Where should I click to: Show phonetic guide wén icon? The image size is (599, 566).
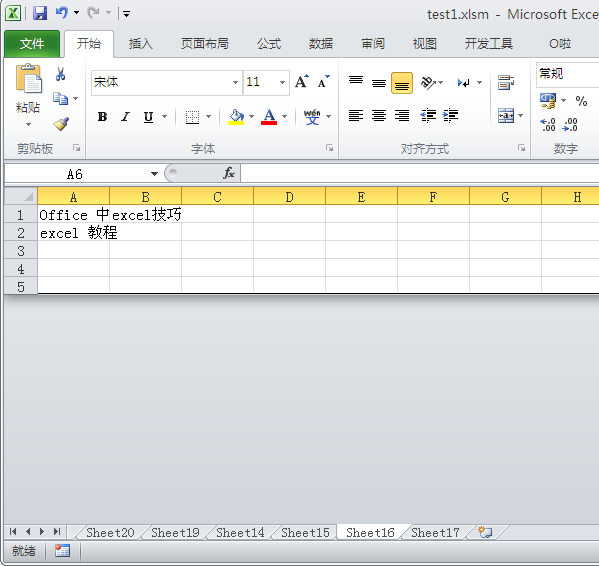coord(312,116)
